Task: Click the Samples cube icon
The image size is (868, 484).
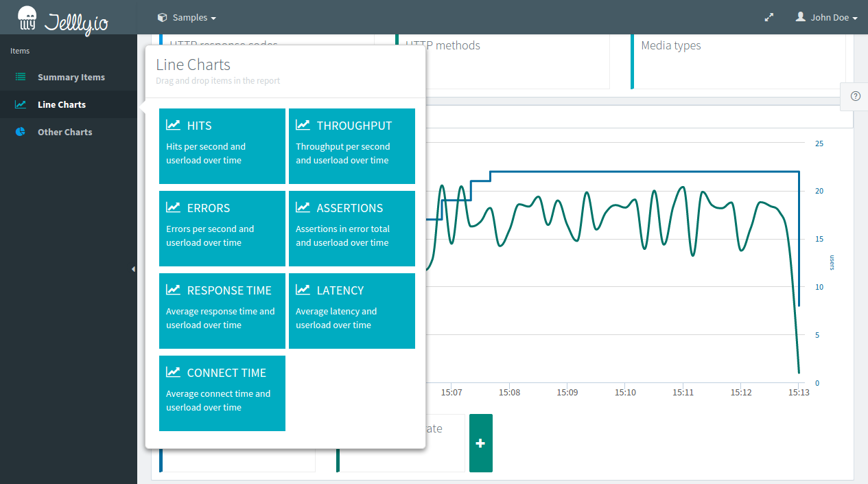Action: (162, 18)
